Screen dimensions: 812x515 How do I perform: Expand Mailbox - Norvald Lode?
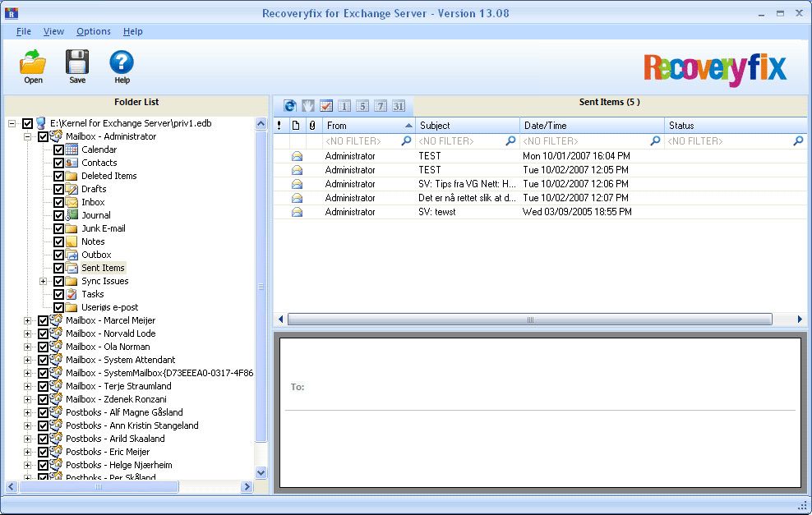(x=27, y=333)
